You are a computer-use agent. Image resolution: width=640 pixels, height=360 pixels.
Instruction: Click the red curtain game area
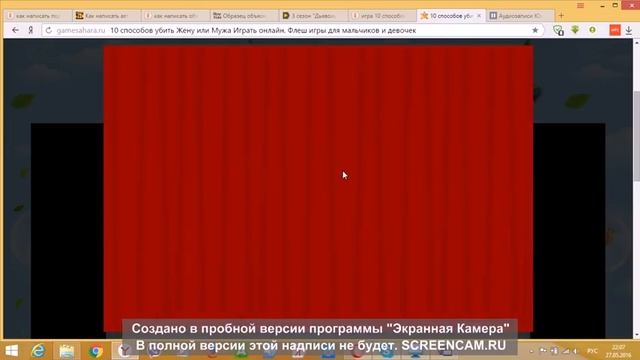318,188
